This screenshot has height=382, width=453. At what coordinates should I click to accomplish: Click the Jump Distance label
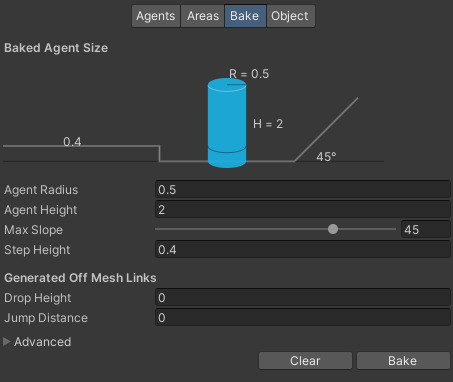tap(46, 318)
